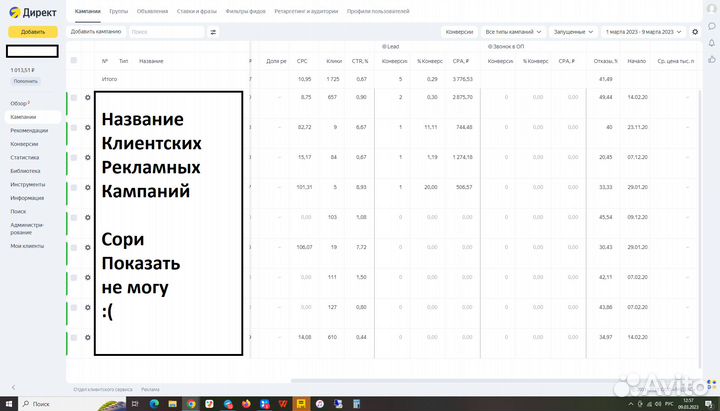
Task: Tick checkbox for row with CPC 101,31
Action: coord(74,187)
